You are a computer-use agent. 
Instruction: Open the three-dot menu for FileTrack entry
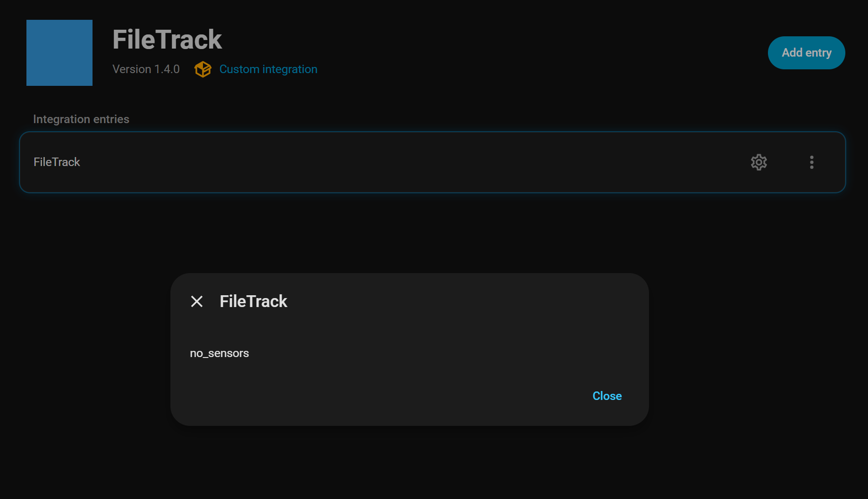click(x=811, y=162)
